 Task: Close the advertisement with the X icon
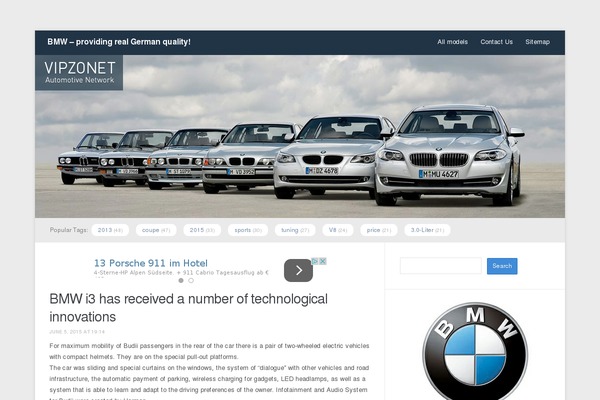[x=323, y=261]
